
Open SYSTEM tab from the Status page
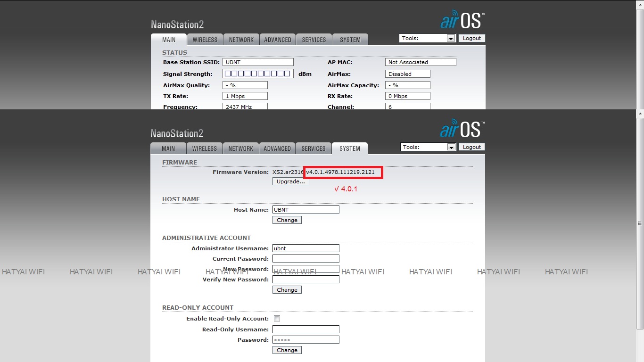[350, 40]
